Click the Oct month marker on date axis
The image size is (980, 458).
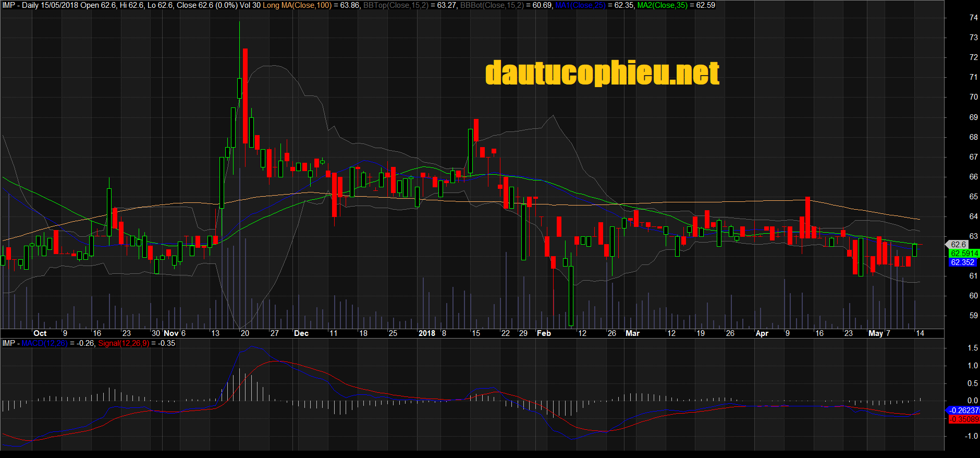[40, 333]
